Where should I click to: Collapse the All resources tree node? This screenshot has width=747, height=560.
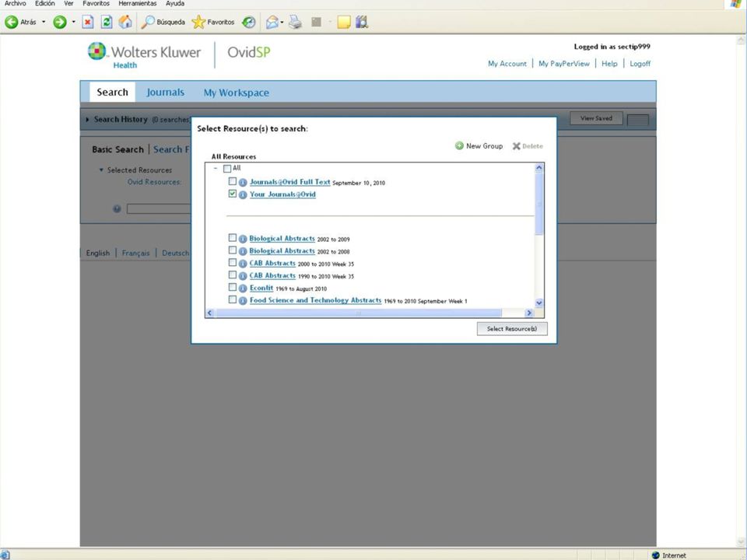click(x=216, y=168)
